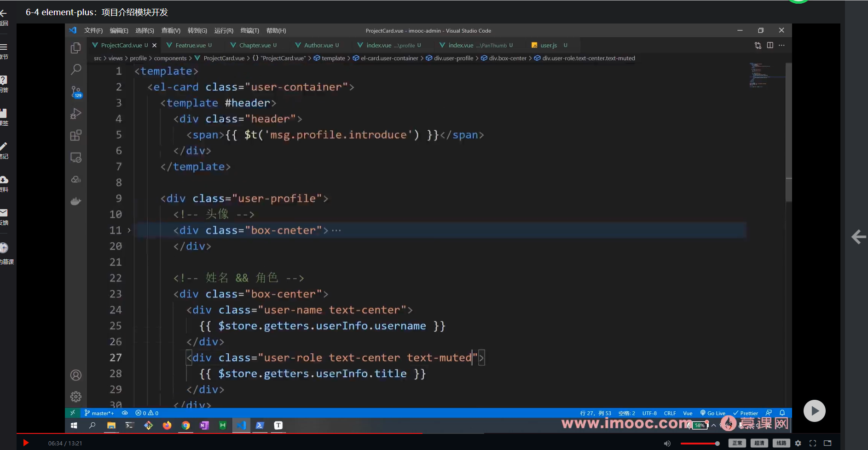This screenshot has width=868, height=450.
Task: Toggle fullscreen for the video player
Action: point(813,443)
